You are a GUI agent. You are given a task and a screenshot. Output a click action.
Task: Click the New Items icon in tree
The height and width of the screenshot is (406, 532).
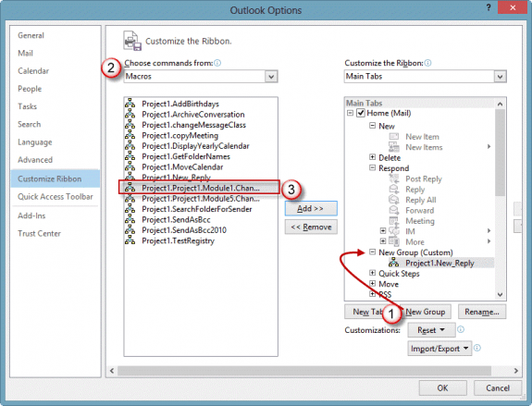(394, 147)
